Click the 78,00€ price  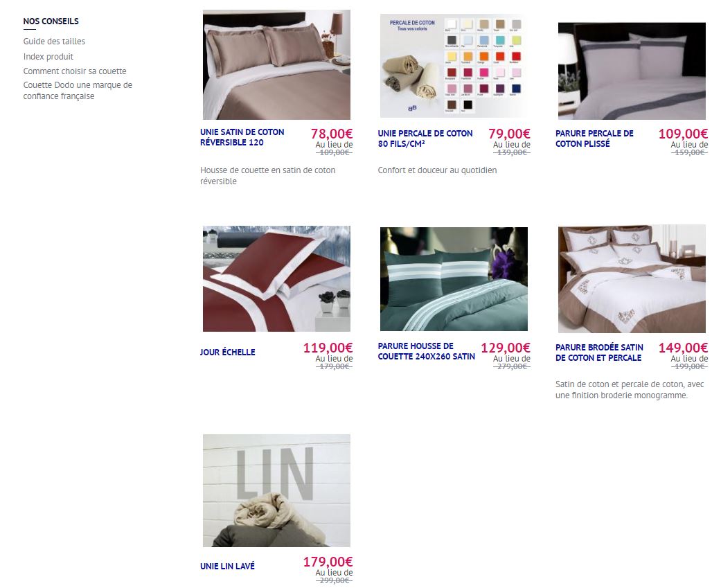click(x=332, y=134)
